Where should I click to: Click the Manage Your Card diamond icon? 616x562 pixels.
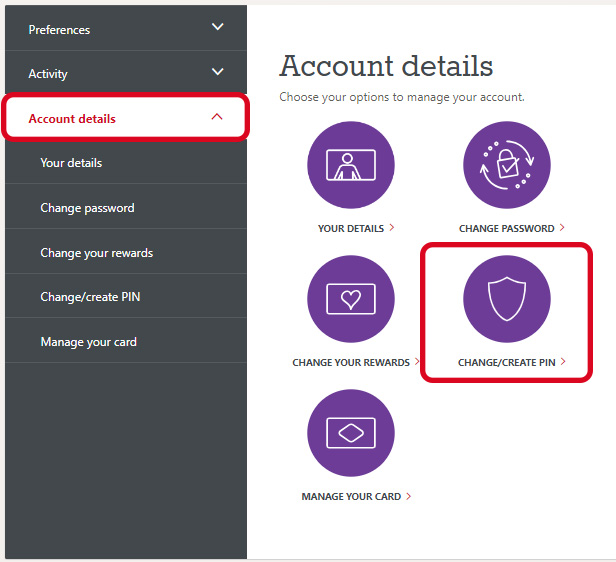(x=351, y=433)
